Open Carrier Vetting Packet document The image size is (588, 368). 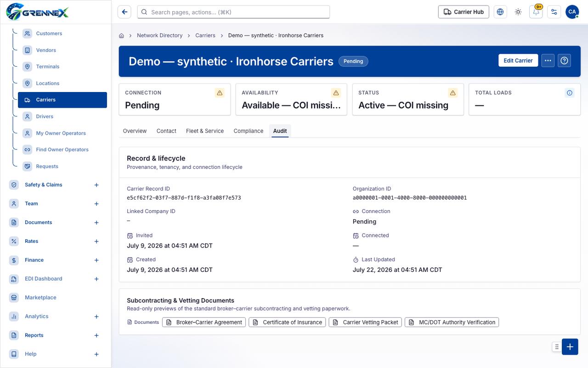click(x=365, y=322)
